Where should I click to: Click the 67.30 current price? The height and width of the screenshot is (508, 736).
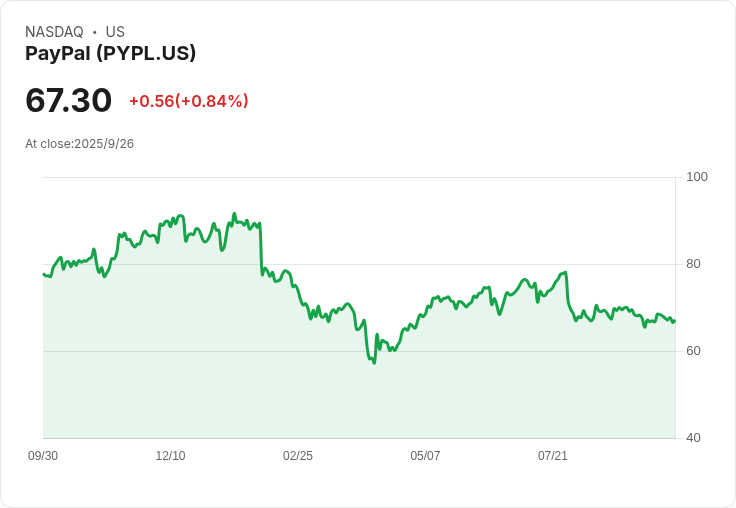(69, 100)
